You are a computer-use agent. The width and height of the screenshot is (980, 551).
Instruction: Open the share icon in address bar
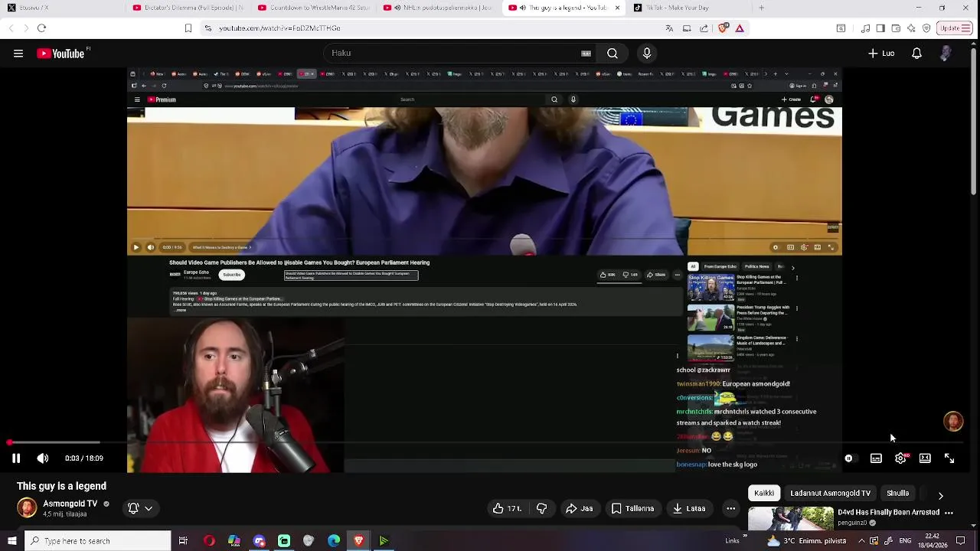coord(704,28)
